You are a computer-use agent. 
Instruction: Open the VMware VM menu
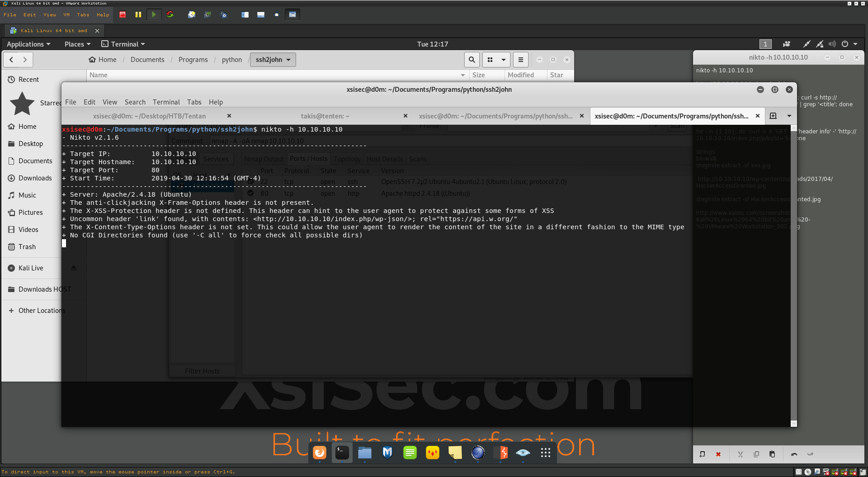click(66, 14)
